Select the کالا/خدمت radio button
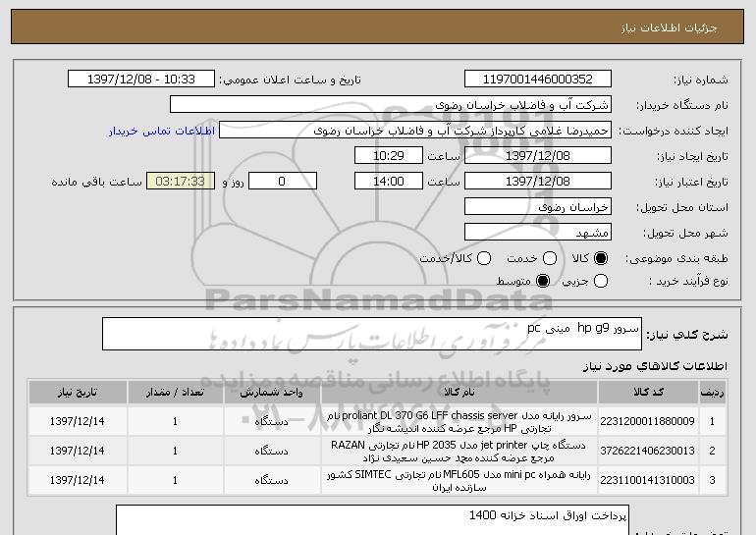This screenshot has height=535, width=756. click(484, 259)
